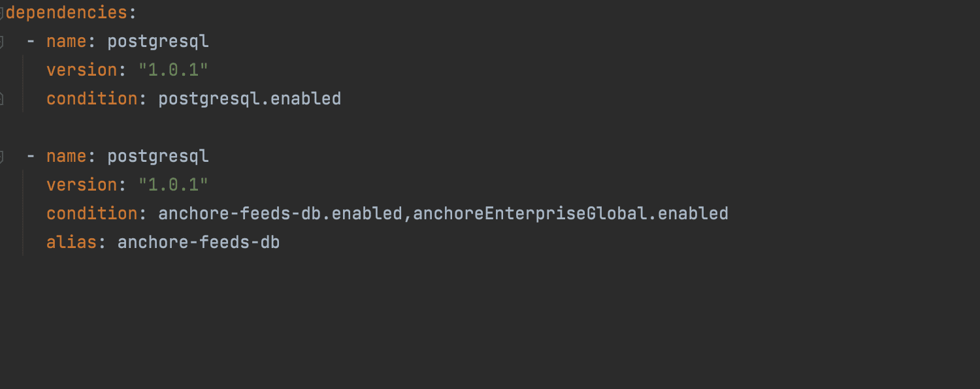
Task: Collapse the dependencies block fold marker
Action: click(x=2, y=12)
